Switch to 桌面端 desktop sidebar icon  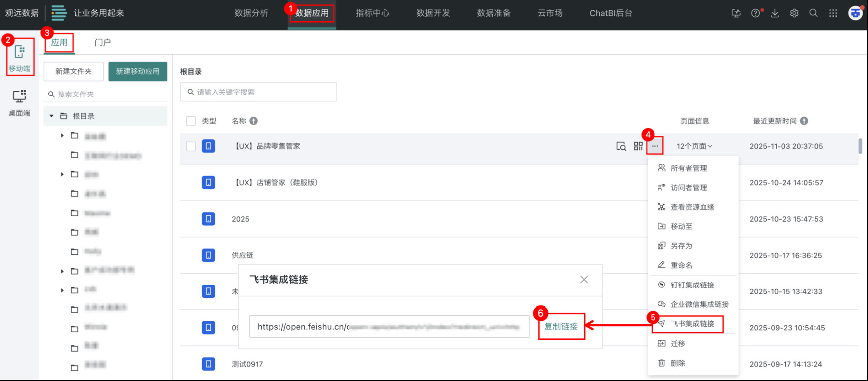tap(19, 102)
